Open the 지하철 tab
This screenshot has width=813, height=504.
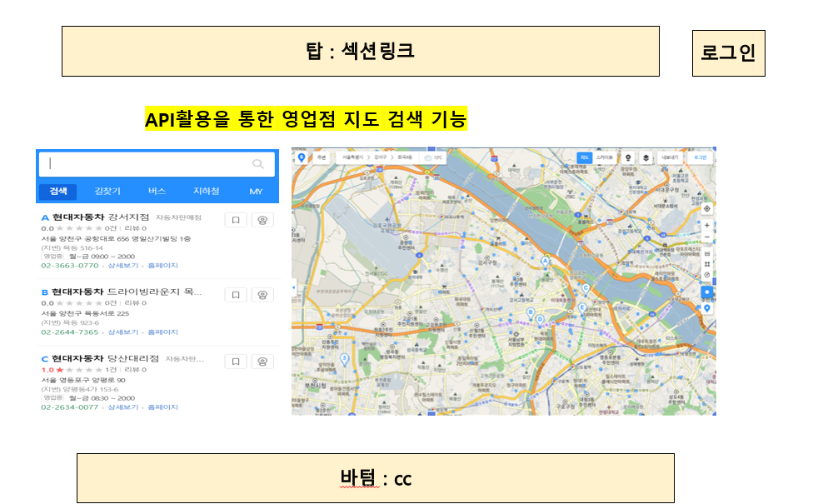tap(206, 192)
